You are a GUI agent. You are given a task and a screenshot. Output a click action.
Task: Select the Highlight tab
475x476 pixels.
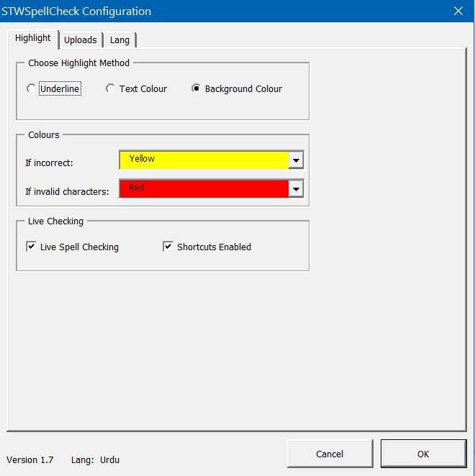click(x=32, y=38)
